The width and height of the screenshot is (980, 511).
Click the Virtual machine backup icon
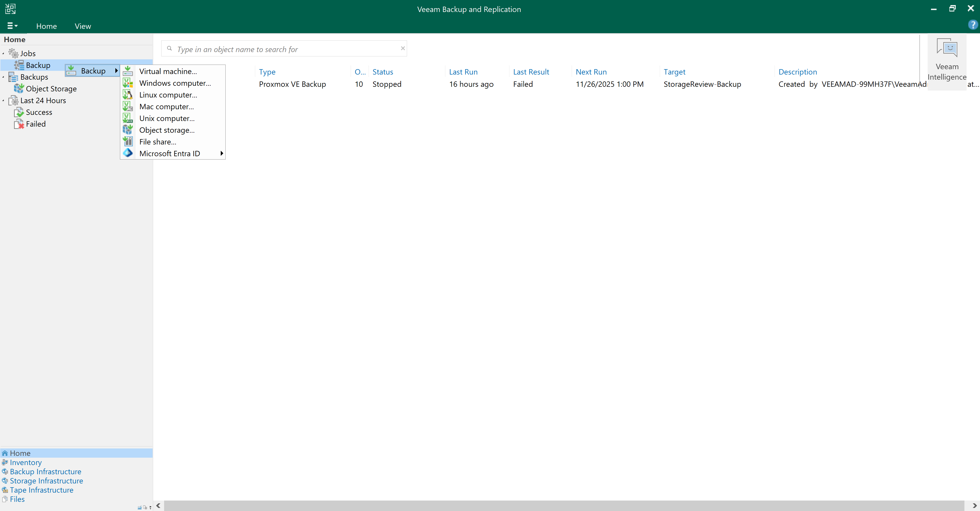pyautogui.click(x=128, y=71)
